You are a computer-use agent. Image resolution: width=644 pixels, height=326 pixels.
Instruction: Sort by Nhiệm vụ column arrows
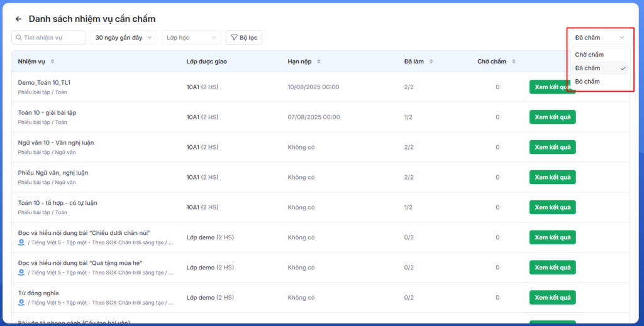point(52,62)
